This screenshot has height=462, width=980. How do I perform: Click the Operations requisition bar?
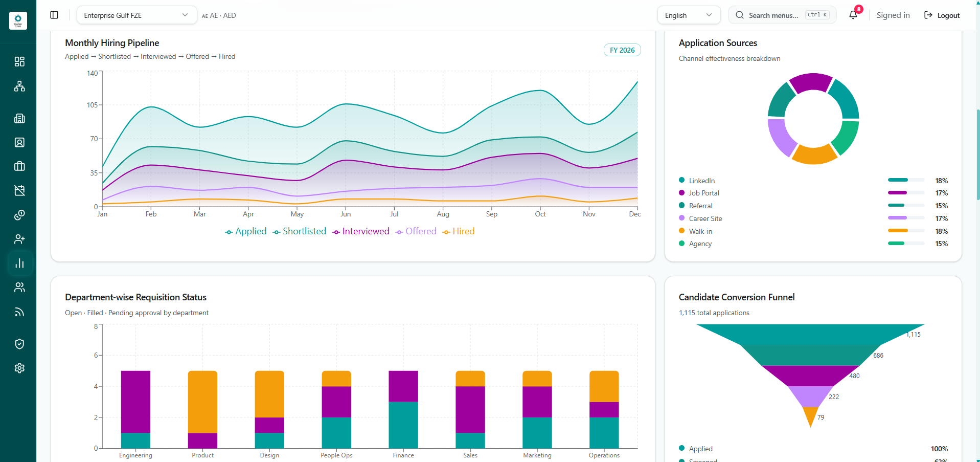[604, 409]
